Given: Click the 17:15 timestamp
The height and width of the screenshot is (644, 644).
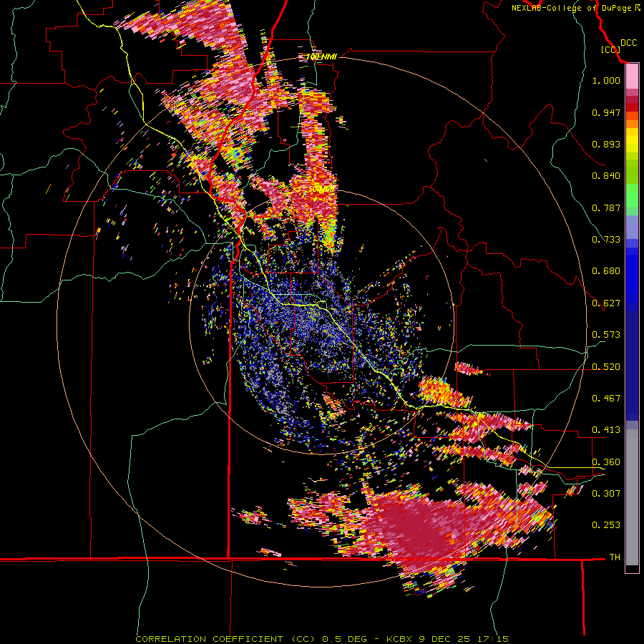Looking at the screenshot, I should 493,639.
